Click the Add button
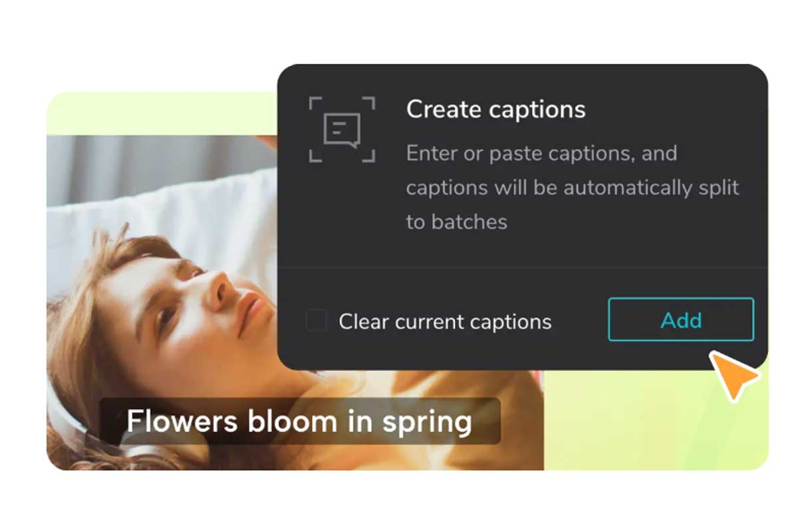798x532 pixels. (681, 320)
